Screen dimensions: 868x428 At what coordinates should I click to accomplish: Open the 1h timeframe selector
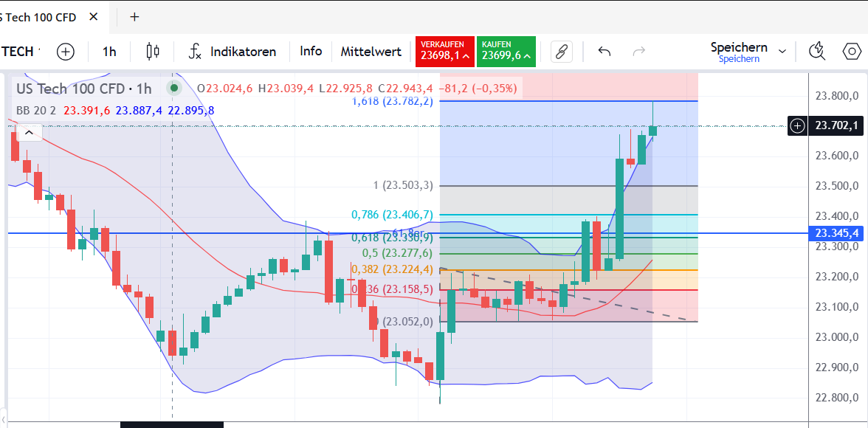[x=109, y=52]
